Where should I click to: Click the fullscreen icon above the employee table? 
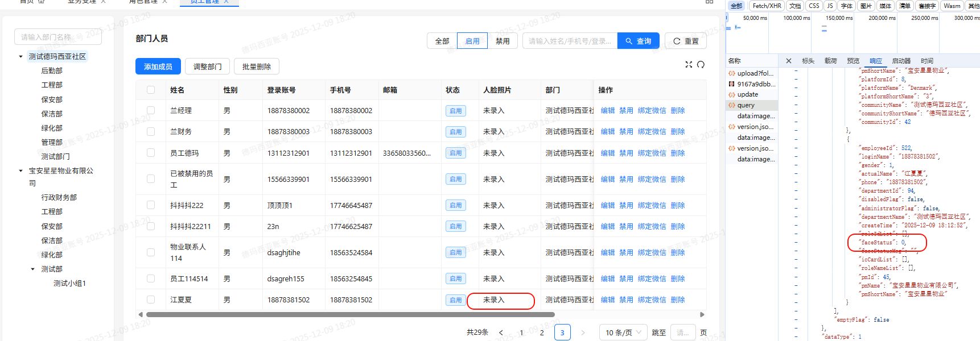click(689, 65)
